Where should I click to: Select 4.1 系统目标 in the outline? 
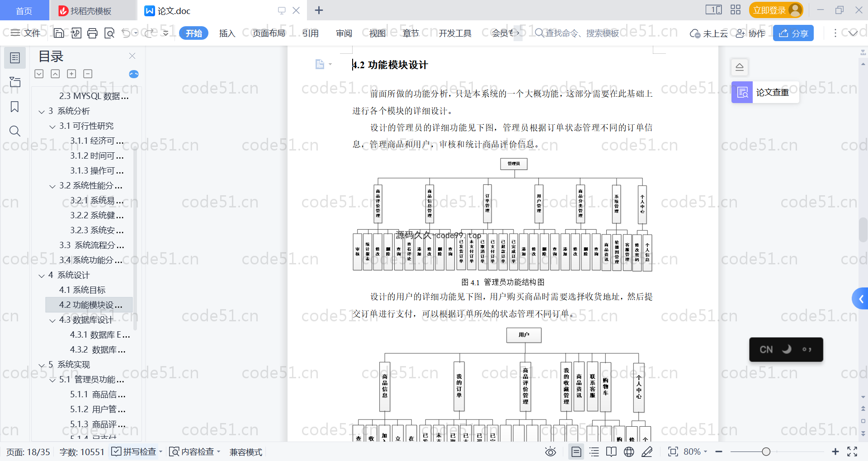click(82, 290)
